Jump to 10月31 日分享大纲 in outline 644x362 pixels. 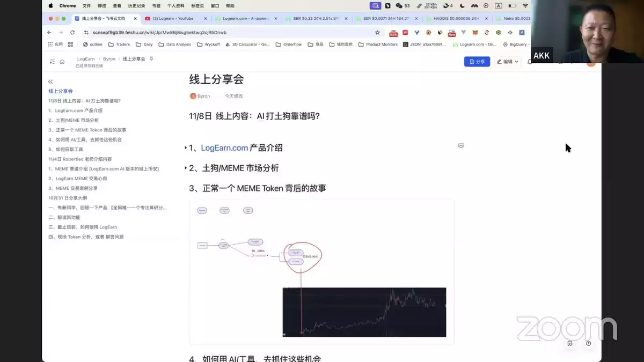68,198
